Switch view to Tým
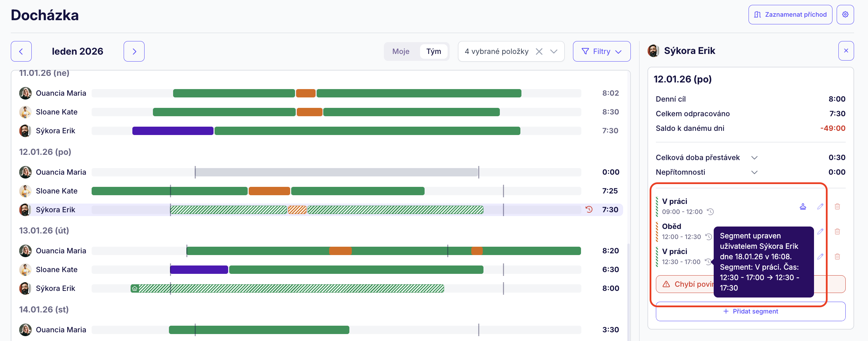 (434, 51)
